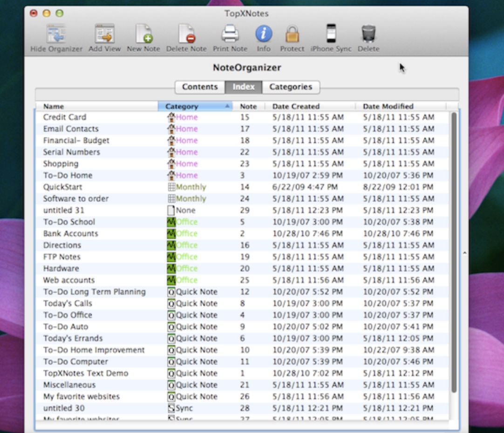Start iPhone Sync from the toolbar

pyautogui.click(x=331, y=34)
